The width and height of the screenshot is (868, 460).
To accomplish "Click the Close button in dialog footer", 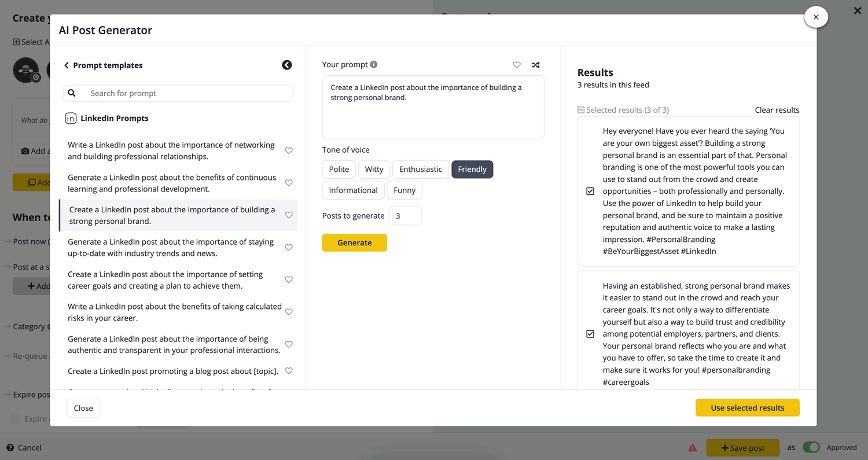I will point(83,408).
